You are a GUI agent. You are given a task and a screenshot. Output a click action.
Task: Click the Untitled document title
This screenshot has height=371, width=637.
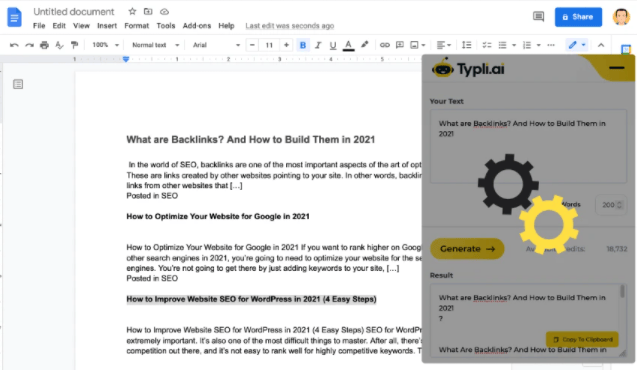74,11
